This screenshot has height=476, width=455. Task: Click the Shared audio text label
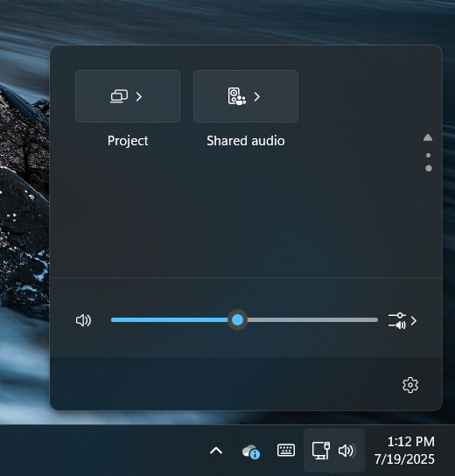[246, 141]
